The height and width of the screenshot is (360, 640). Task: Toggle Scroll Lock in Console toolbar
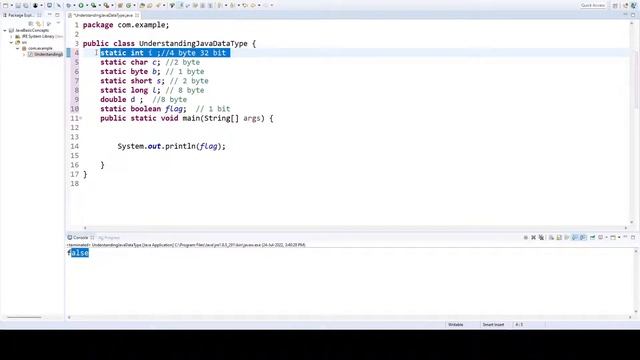tap(558, 237)
